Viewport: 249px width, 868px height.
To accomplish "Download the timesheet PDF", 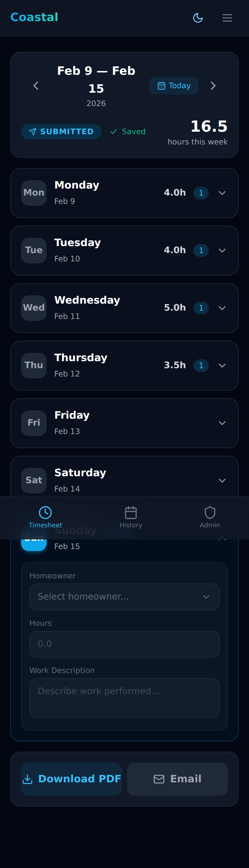I will [x=72, y=779].
